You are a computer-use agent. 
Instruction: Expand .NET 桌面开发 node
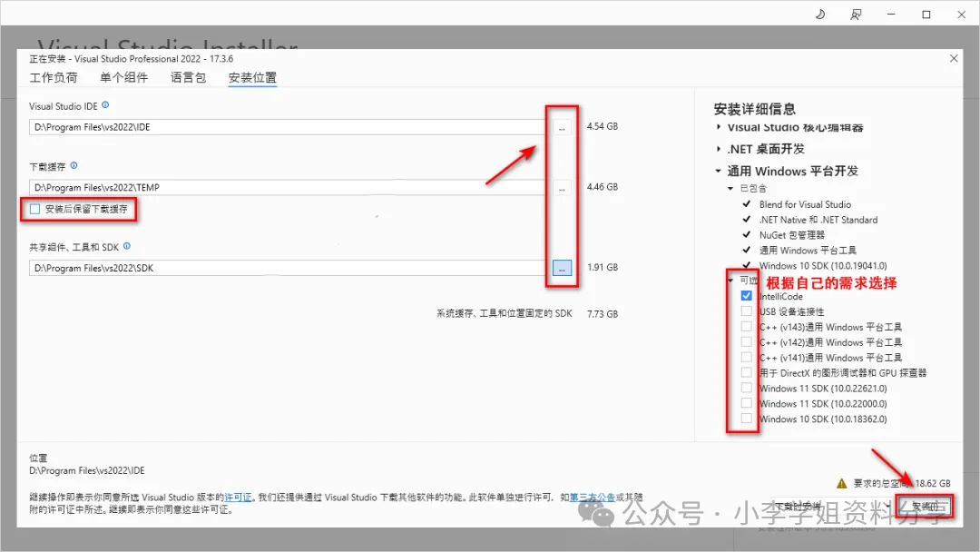[719, 149]
